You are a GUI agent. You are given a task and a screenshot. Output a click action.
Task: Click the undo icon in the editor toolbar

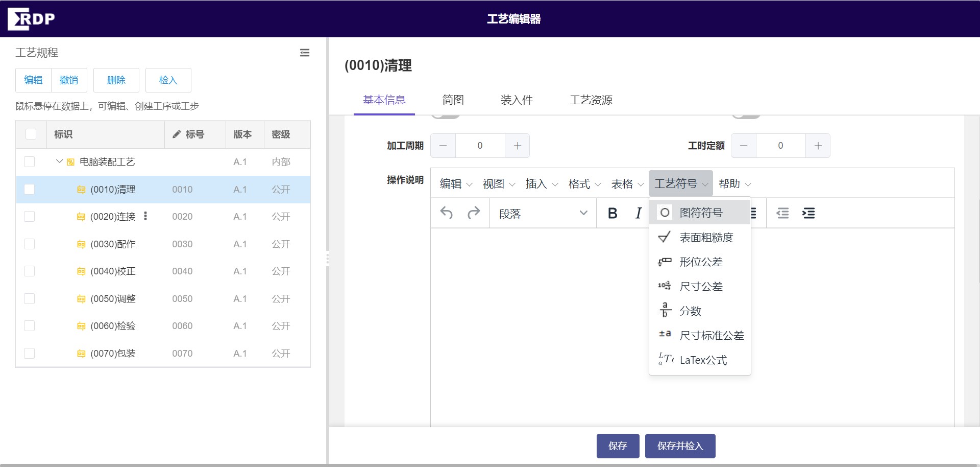447,213
